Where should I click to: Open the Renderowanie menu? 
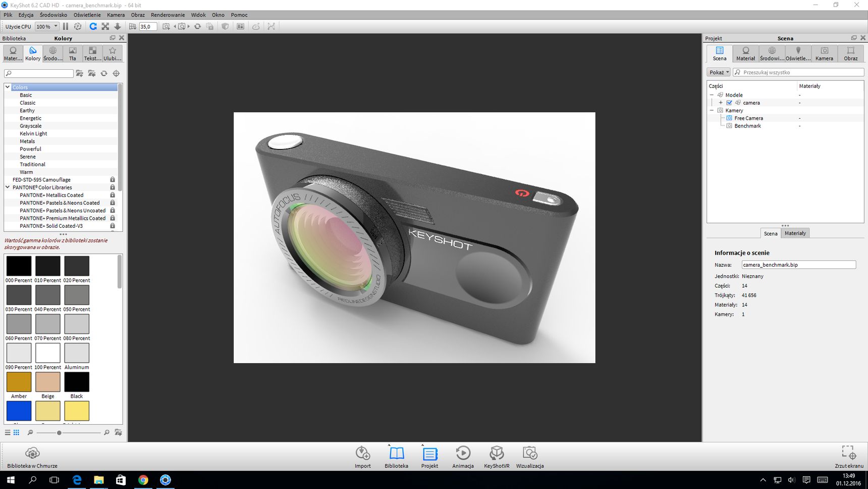pyautogui.click(x=168, y=15)
